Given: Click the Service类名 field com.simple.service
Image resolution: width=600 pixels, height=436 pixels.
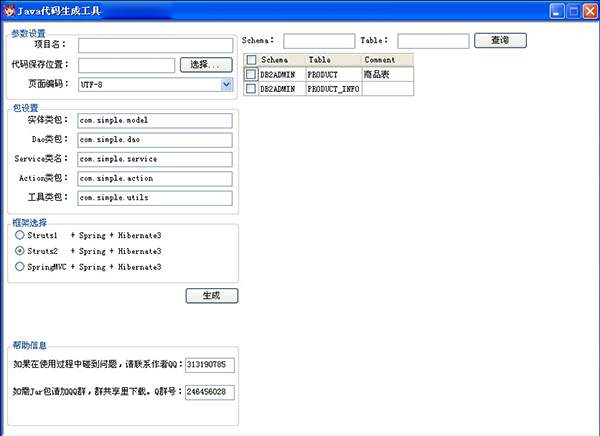Looking at the screenshot, I should click(x=155, y=159).
